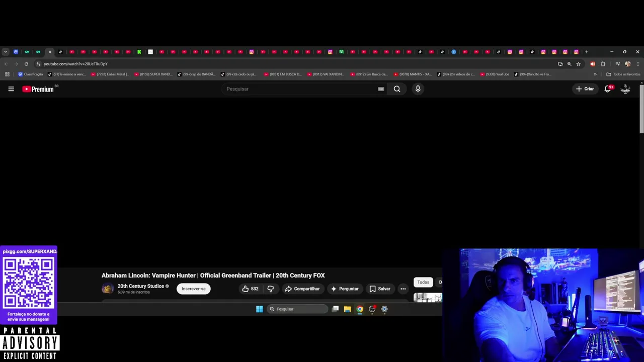644x362 pixels.
Task: Open the YouTube notifications bell
Action: [608, 89]
